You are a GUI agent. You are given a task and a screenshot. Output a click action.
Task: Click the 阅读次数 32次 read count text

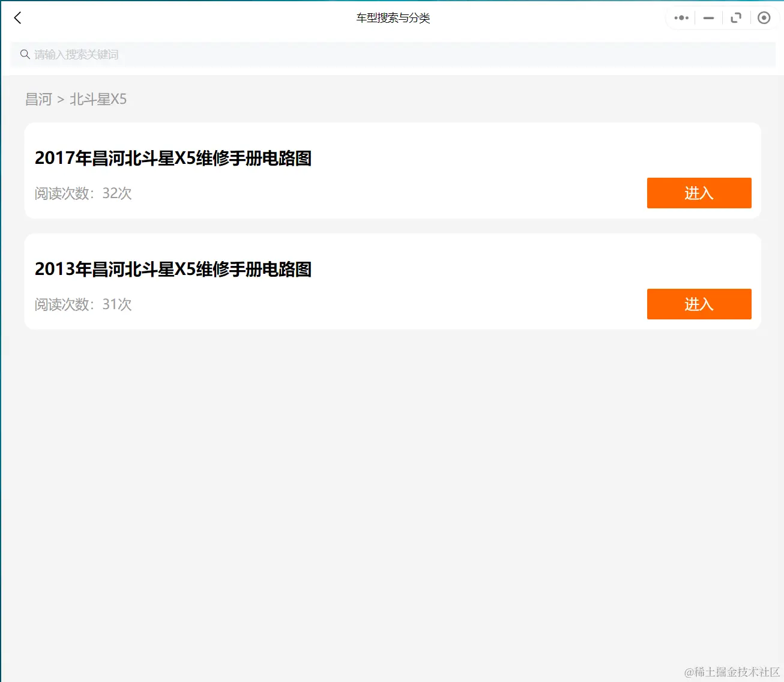point(83,193)
